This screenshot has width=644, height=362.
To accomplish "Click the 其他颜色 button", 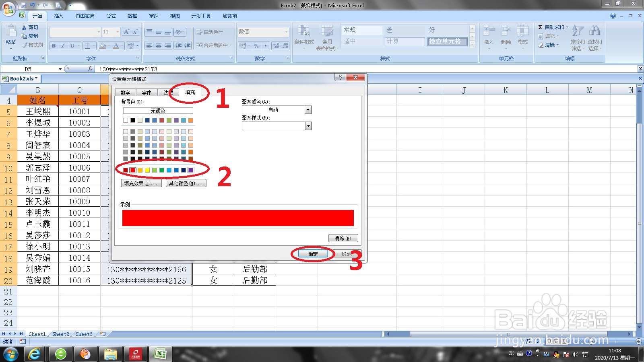I will [186, 183].
